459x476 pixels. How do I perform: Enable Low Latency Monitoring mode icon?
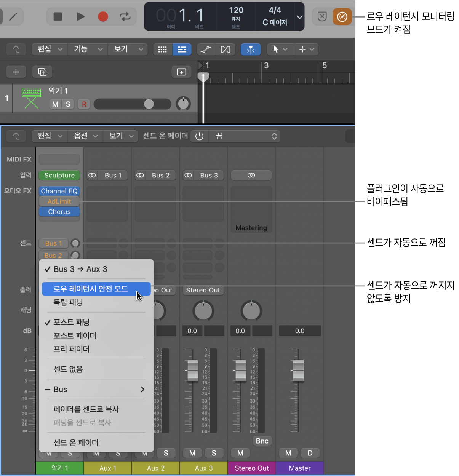click(x=342, y=16)
